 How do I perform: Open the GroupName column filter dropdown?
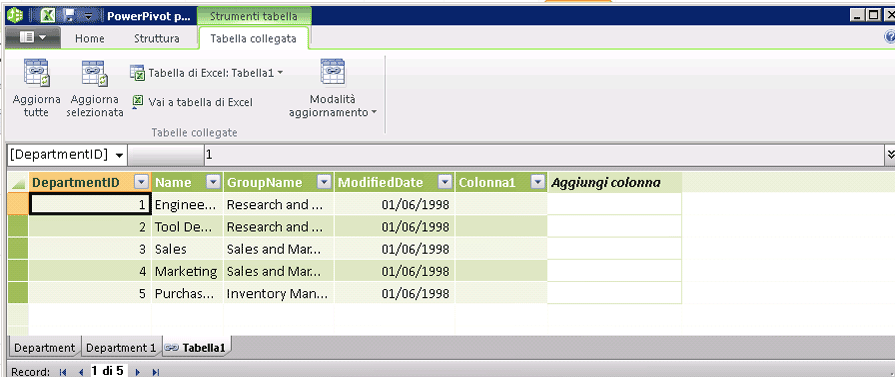click(324, 182)
